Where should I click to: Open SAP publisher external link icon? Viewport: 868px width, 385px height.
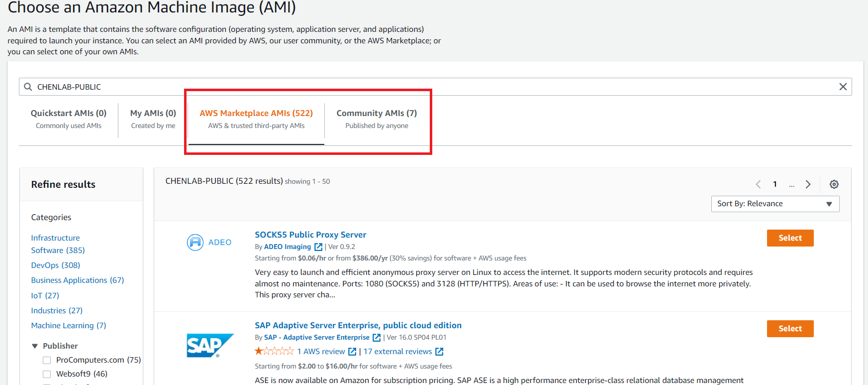click(377, 337)
